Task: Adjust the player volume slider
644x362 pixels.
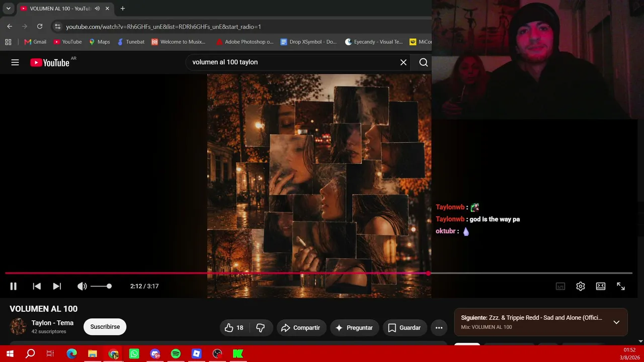Action: click(101, 286)
